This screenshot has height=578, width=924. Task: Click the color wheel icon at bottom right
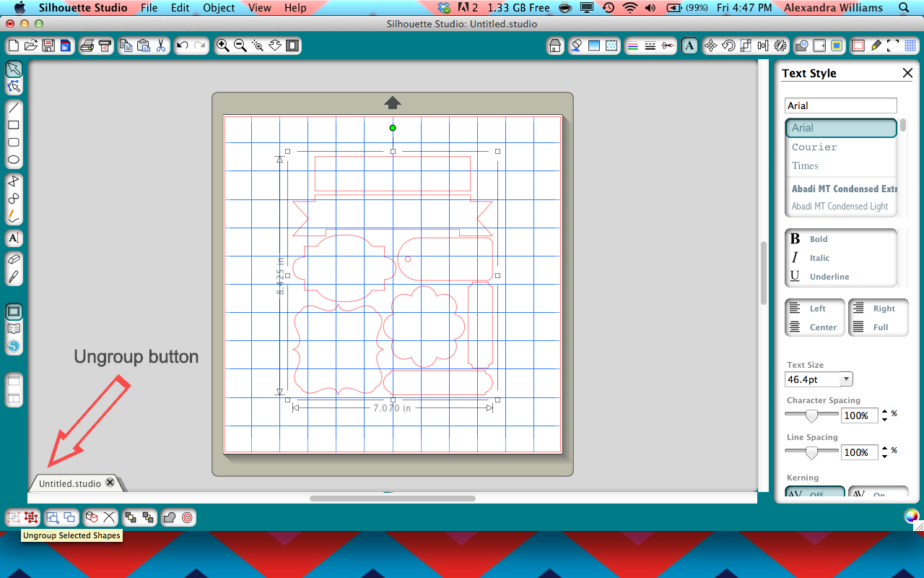point(912,516)
